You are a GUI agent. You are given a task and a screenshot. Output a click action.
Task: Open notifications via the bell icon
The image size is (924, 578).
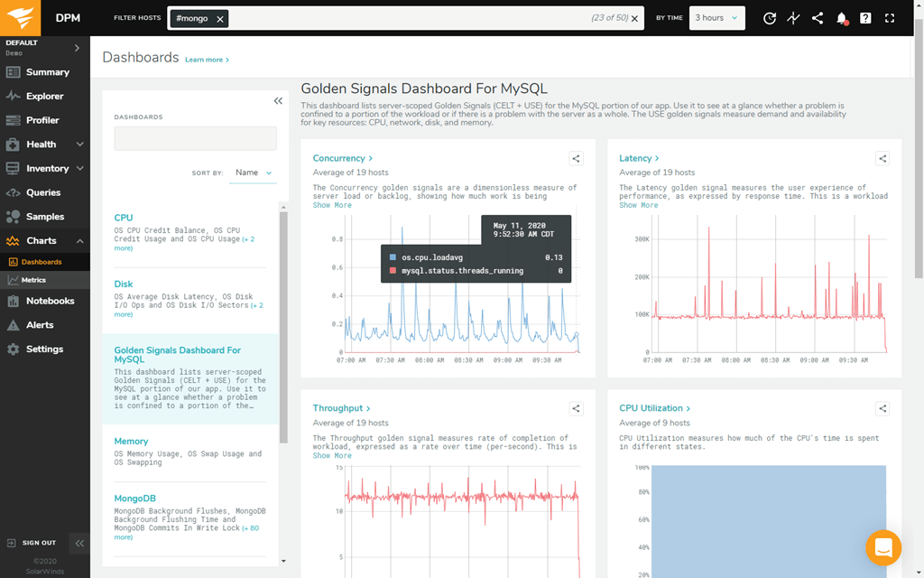tap(841, 18)
